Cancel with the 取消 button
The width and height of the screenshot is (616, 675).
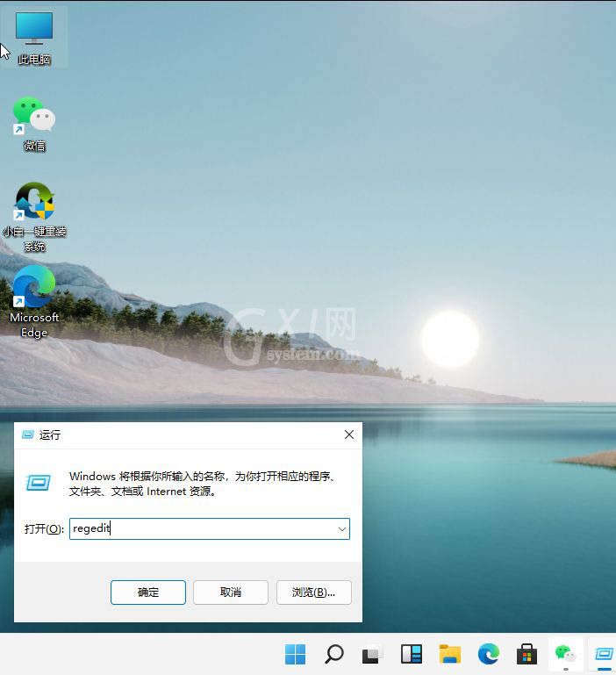tap(231, 592)
